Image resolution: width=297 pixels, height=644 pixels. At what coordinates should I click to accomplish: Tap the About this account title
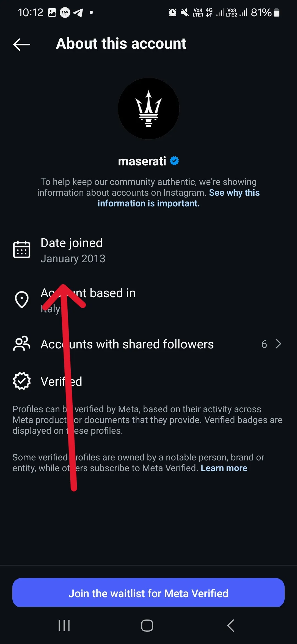[x=121, y=43]
